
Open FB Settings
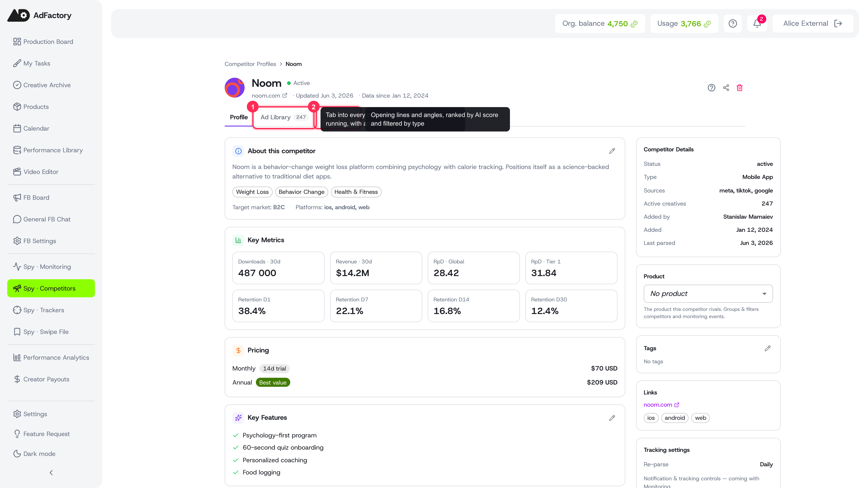(x=51, y=241)
